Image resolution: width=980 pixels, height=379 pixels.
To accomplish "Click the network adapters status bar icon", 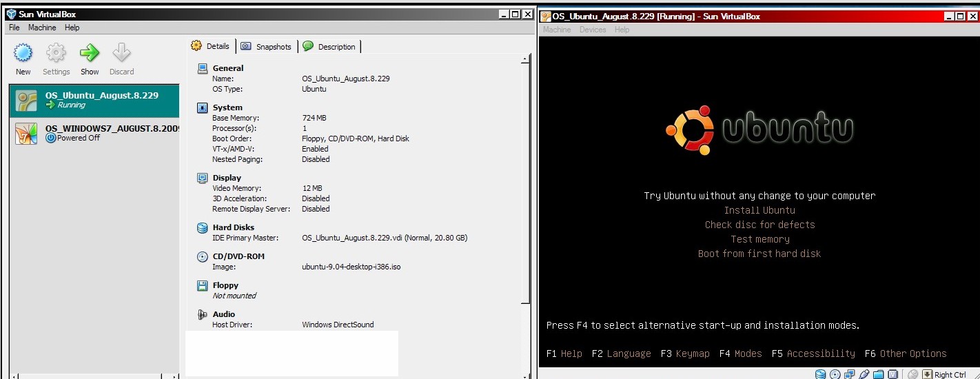I will tap(850, 374).
